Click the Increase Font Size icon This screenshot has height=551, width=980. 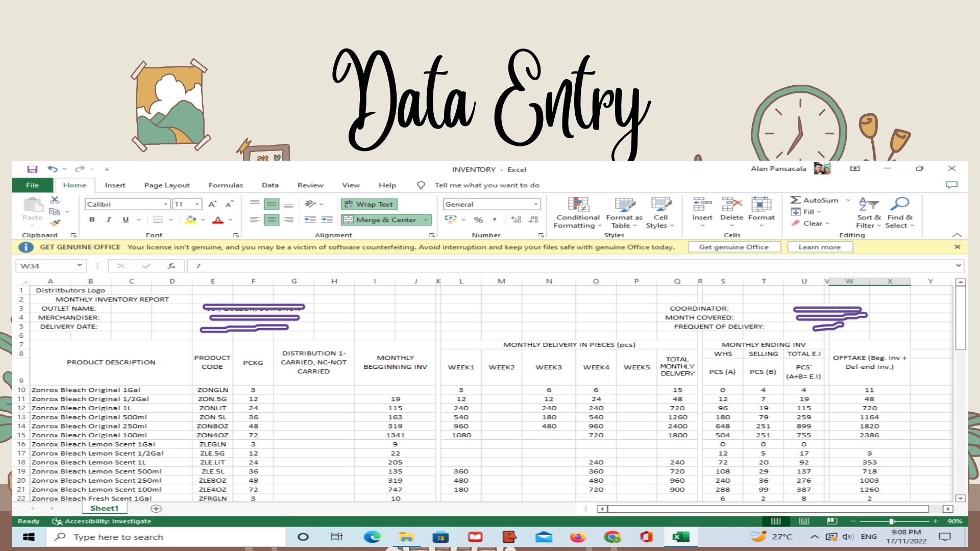pyautogui.click(x=212, y=205)
